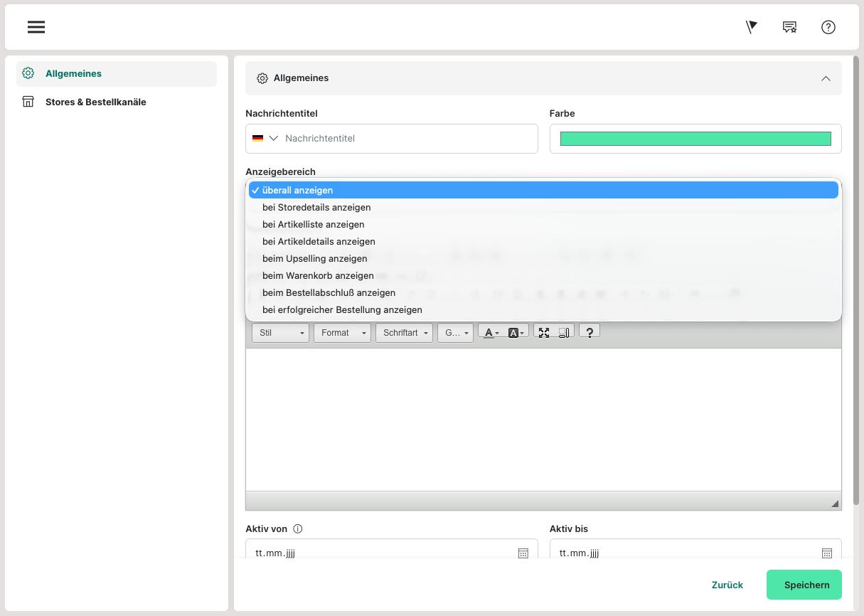864x616 pixels.
Task: Click the flag icon in top bar
Action: point(751,27)
